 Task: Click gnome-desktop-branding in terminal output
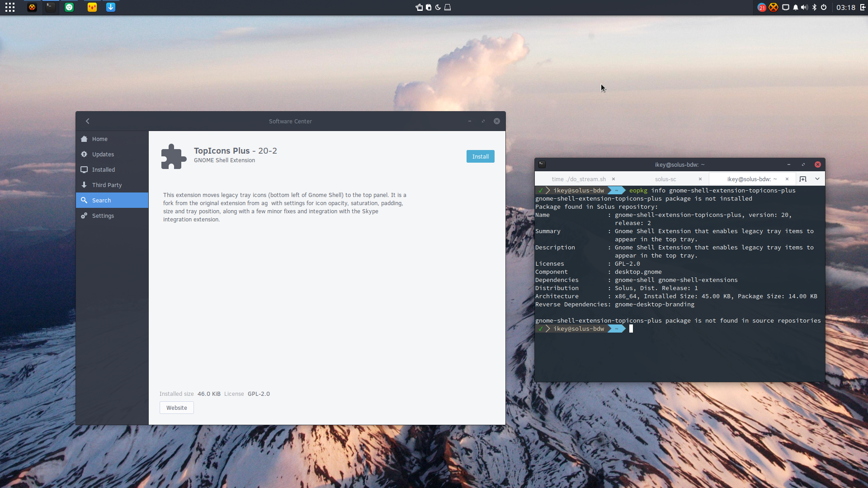[655, 305]
